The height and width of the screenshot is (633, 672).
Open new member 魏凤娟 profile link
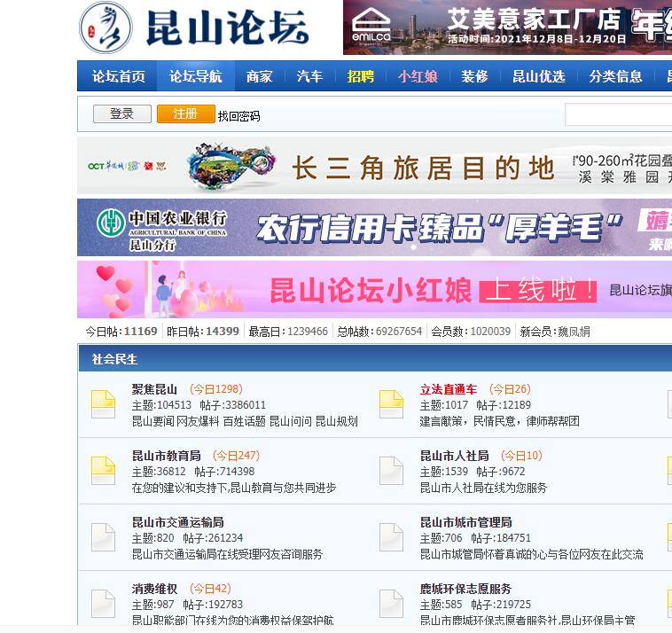point(573,332)
